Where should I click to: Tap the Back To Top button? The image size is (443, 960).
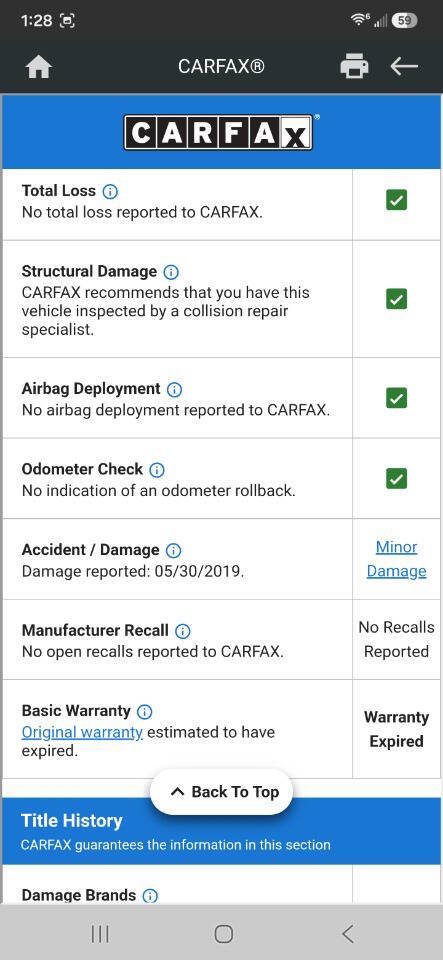tap(222, 792)
